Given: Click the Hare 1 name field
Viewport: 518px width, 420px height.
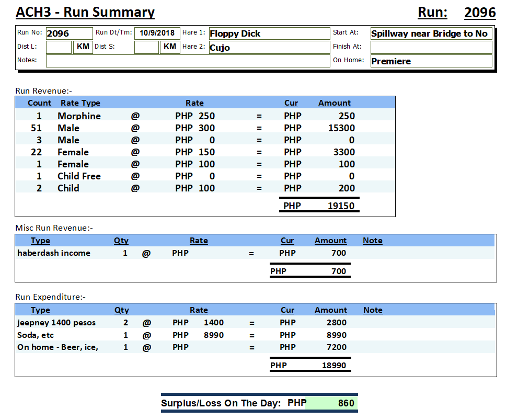Looking at the screenshot, I should 269,33.
